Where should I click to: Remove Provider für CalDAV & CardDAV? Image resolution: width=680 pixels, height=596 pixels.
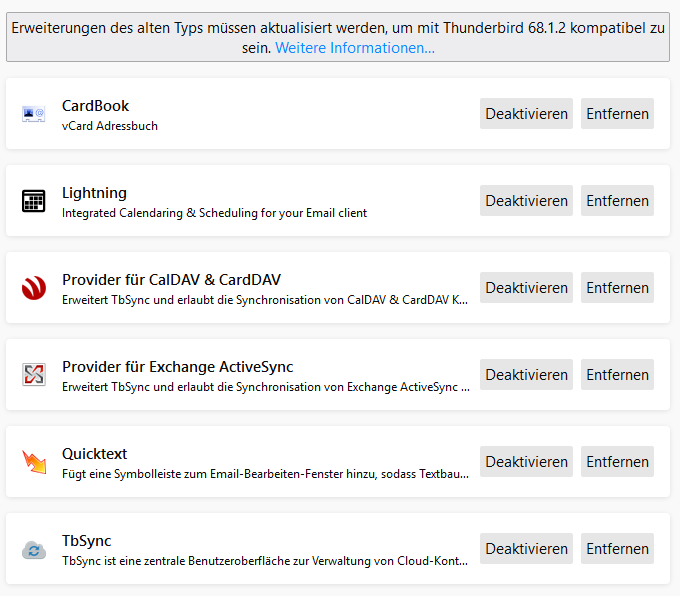tap(617, 288)
